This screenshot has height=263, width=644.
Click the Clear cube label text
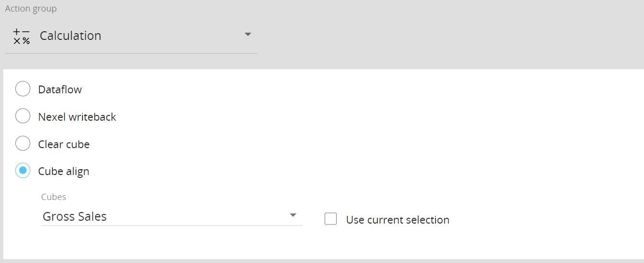(x=64, y=144)
